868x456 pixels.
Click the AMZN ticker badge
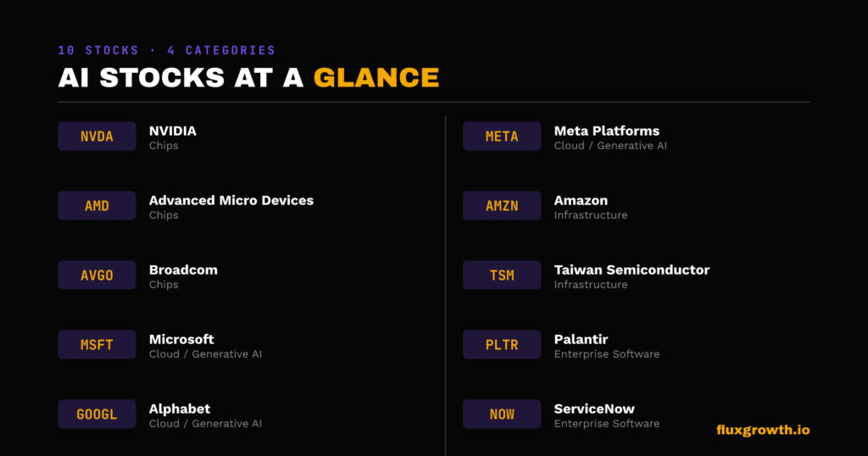tap(502, 206)
